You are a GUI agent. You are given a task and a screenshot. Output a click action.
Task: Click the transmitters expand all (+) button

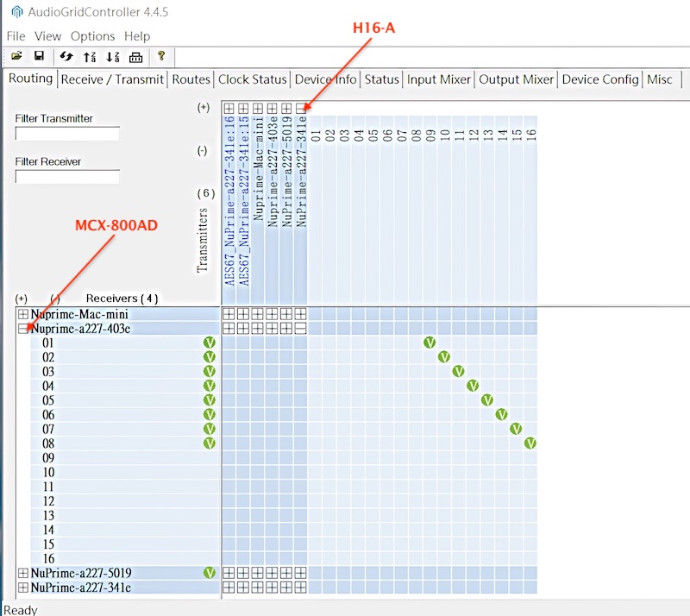204,108
